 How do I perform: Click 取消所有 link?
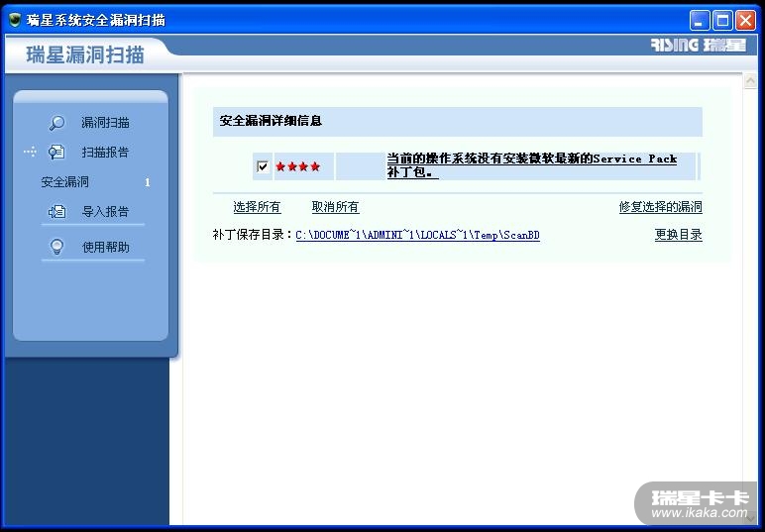[335, 207]
